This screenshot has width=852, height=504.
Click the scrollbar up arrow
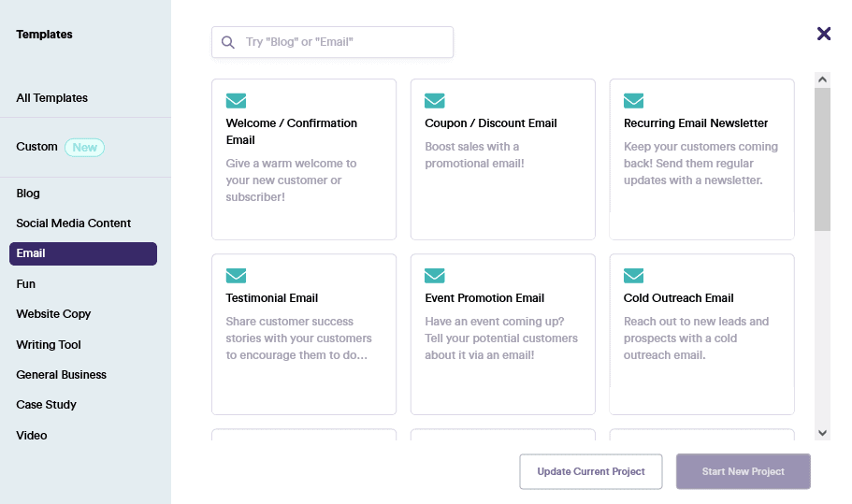click(x=823, y=79)
